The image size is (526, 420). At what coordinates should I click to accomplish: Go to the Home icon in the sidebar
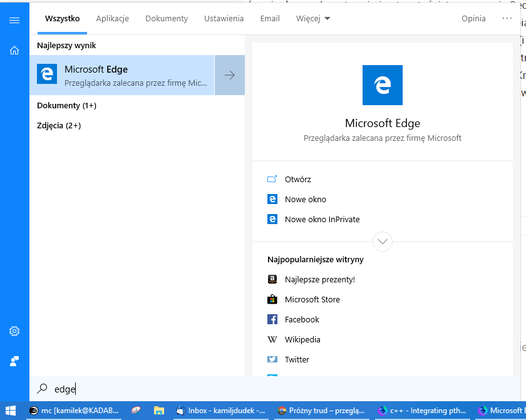(x=14, y=50)
